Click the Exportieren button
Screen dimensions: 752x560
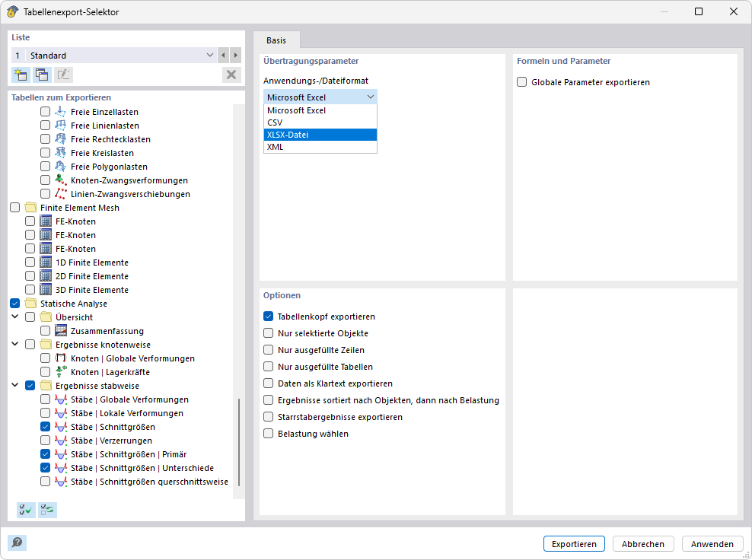pyautogui.click(x=574, y=543)
